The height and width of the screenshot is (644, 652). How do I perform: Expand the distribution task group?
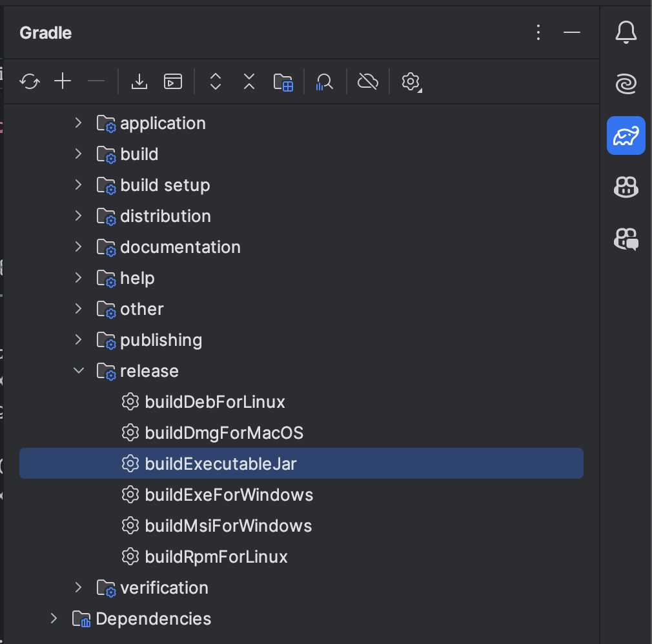[x=79, y=216]
